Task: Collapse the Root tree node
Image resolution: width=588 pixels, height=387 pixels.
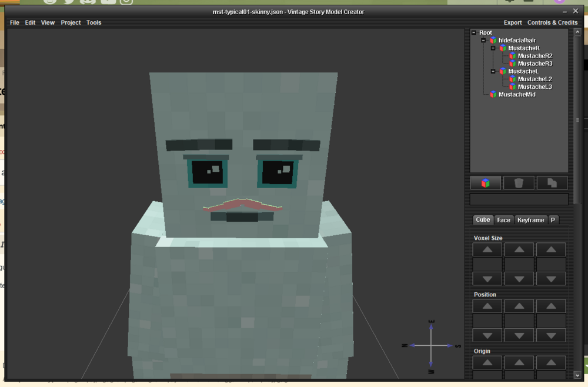Action: click(x=474, y=33)
